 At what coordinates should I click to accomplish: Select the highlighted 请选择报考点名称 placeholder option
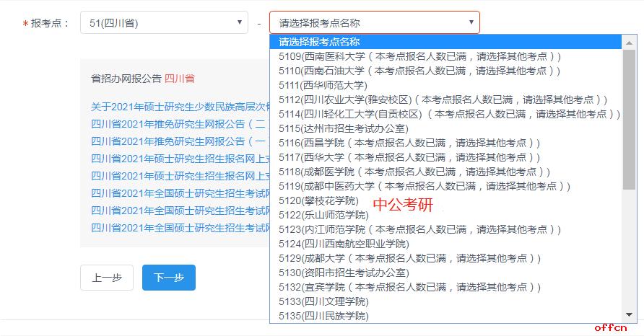[319, 42]
